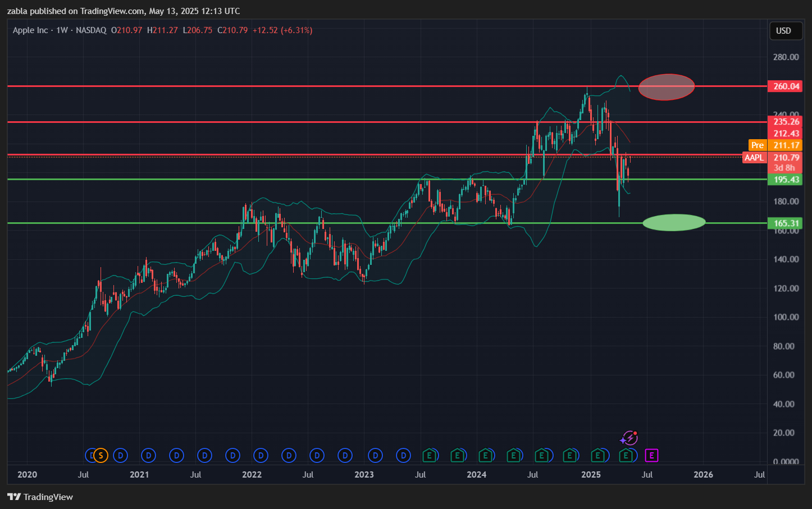The width and height of the screenshot is (812, 509).
Task: Click the 260.04 red price label
Action: [x=786, y=86]
